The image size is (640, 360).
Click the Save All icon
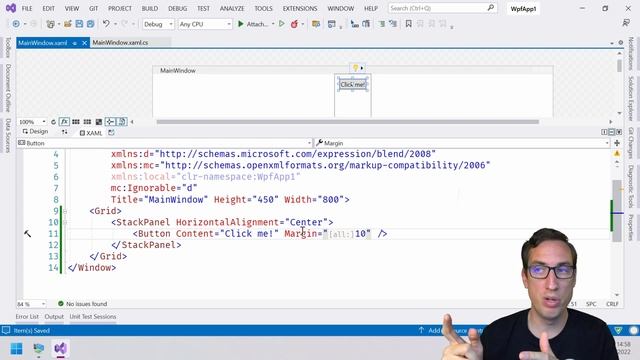[90, 24]
